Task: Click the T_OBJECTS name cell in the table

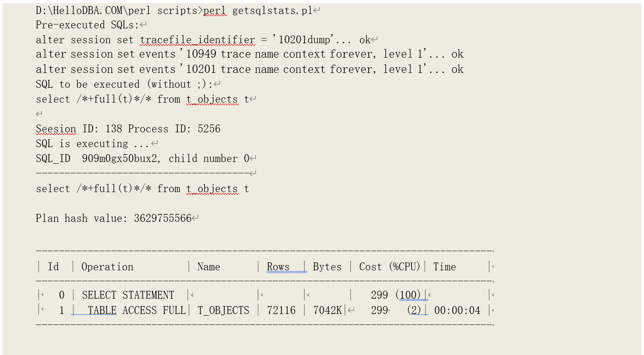Action: [x=223, y=310]
